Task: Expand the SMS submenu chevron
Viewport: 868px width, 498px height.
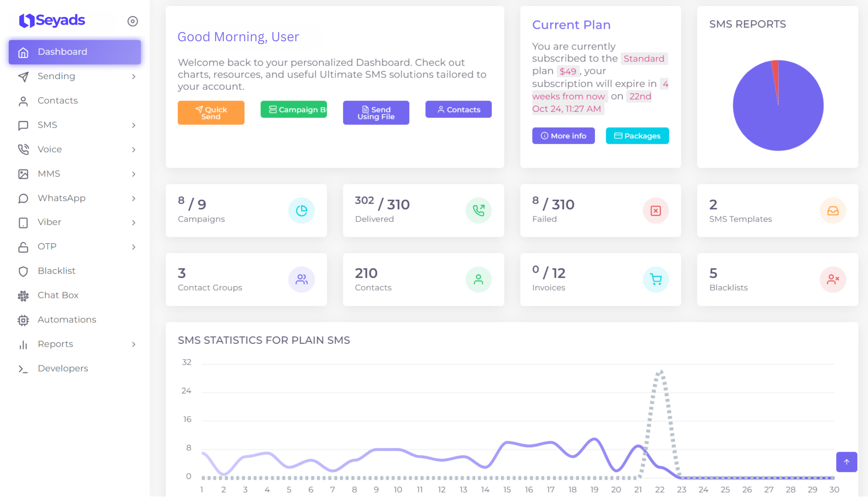Action: pos(133,125)
